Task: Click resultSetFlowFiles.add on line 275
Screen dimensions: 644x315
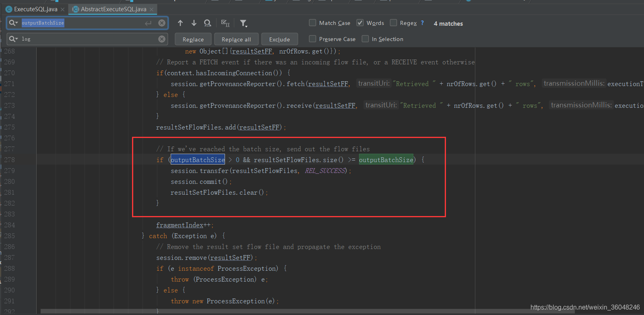Action: (196, 127)
